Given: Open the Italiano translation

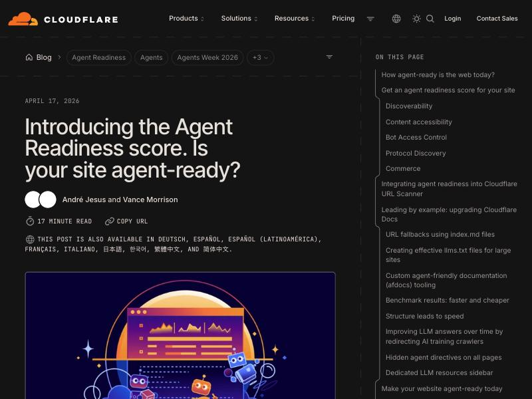Looking at the screenshot, I should pyautogui.click(x=79, y=249).
